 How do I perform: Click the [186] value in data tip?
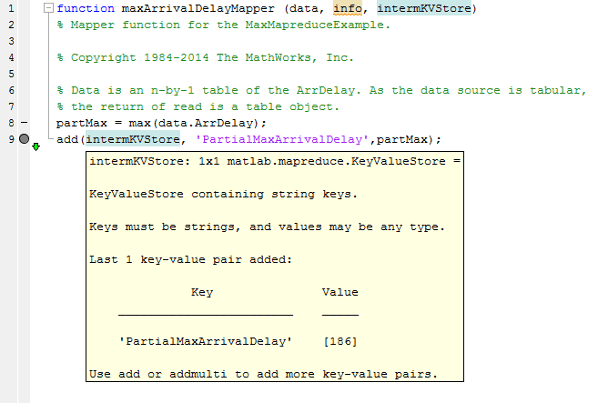340,341
